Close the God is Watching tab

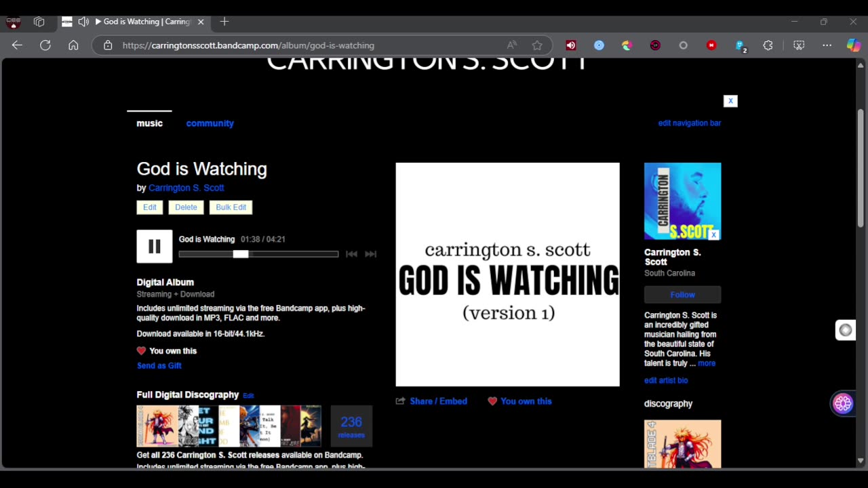tap(201, 22)
